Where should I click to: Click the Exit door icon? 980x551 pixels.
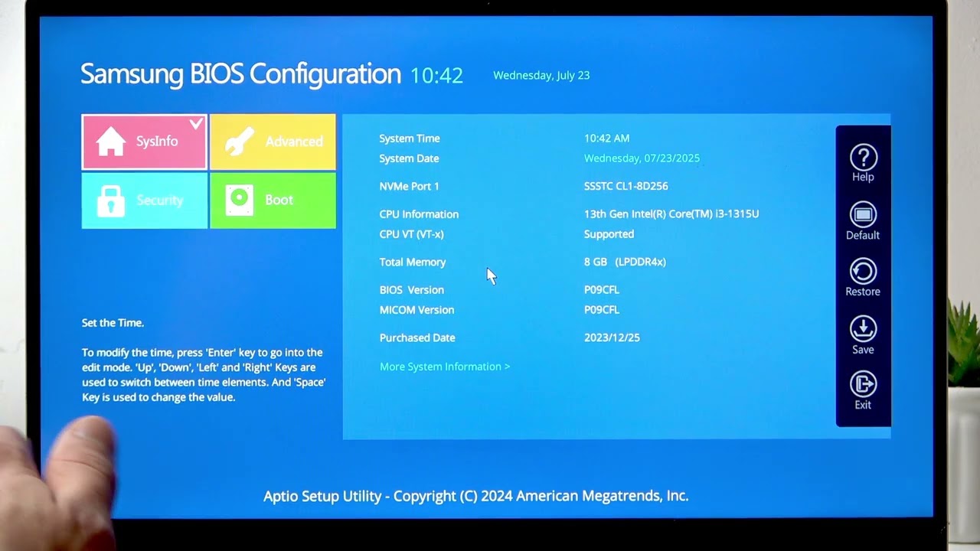[863, 384]
